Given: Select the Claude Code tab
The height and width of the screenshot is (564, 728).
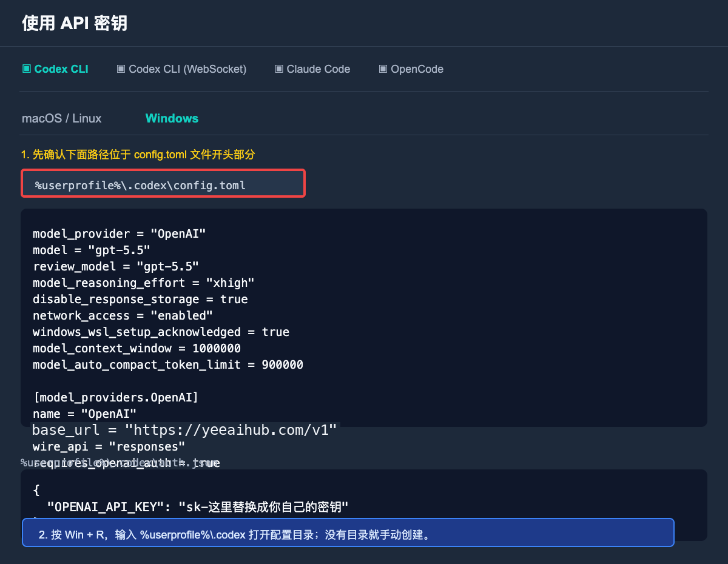Looking at the screenshot, I should tap(312, 69).
